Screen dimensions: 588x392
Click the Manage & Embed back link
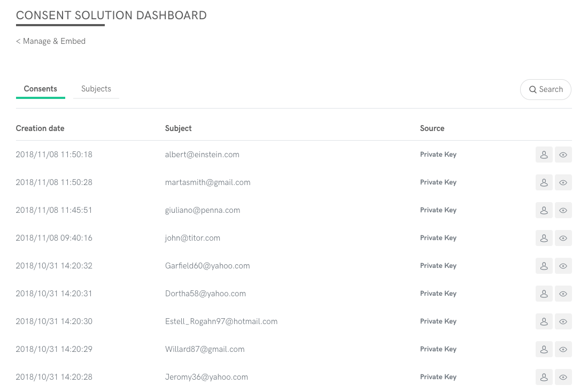pyautogui.click(x=51, y=41)
